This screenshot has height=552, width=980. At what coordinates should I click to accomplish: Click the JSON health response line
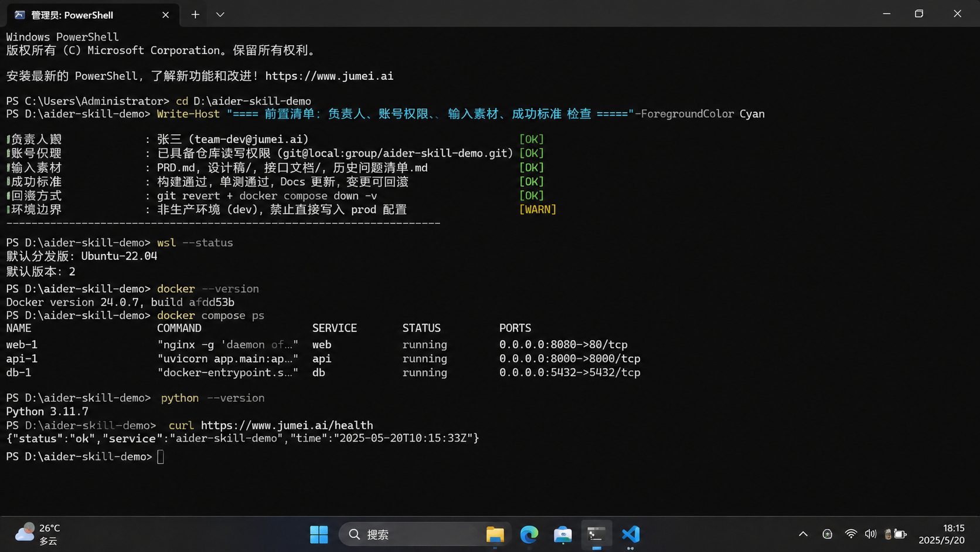[x=243, y=439]
